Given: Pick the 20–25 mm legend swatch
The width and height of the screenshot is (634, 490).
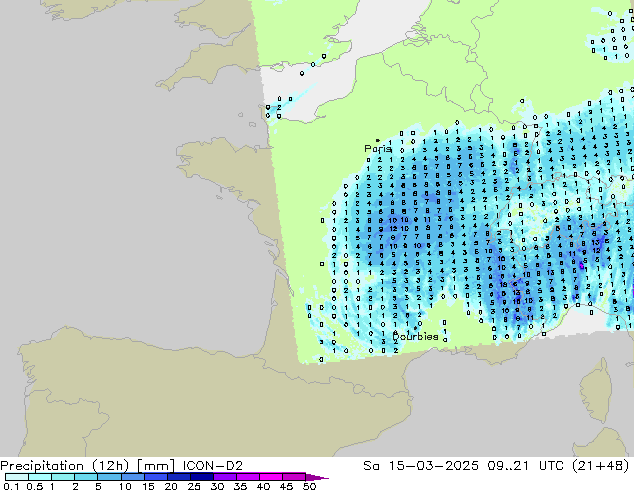Looking at the screenshot, I should tap(178, 477).
